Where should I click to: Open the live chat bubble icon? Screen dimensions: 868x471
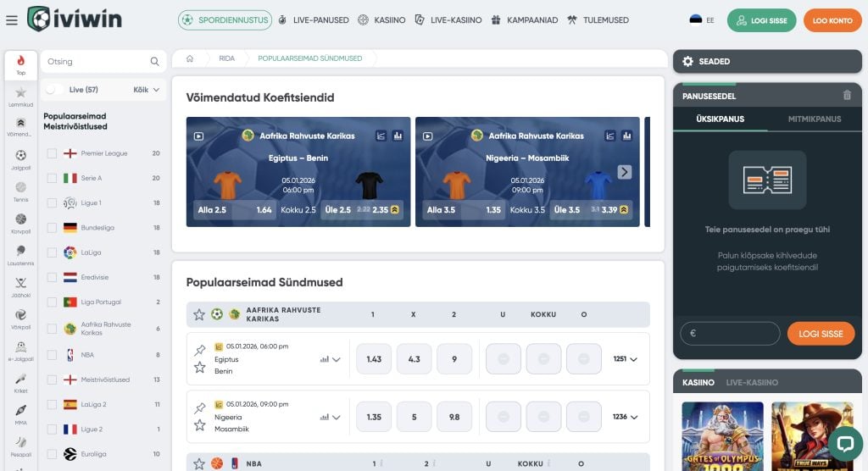coord(844,443)
